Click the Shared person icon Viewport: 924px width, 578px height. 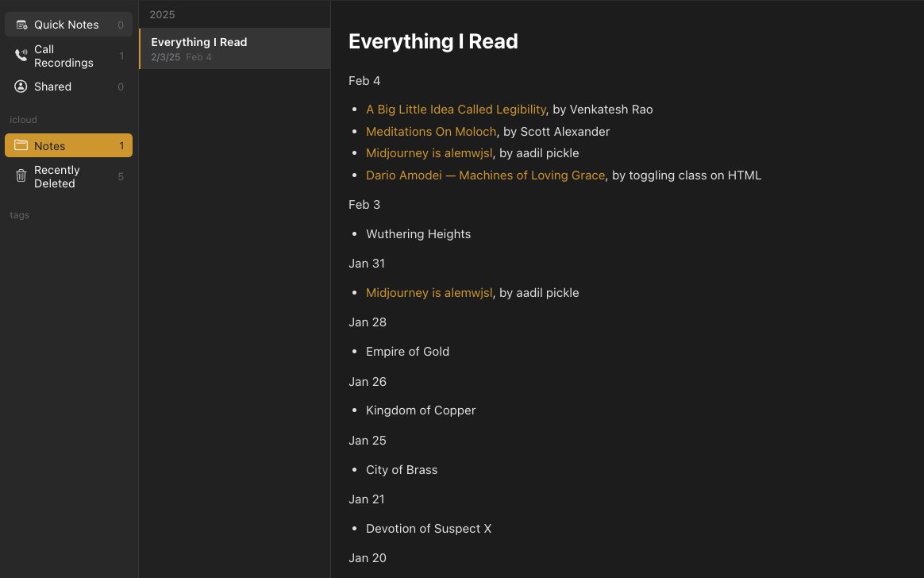click(21, 87)
